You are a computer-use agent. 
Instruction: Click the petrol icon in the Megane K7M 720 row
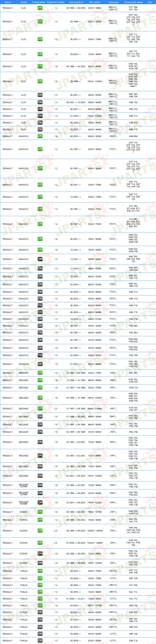coord(40,387)
